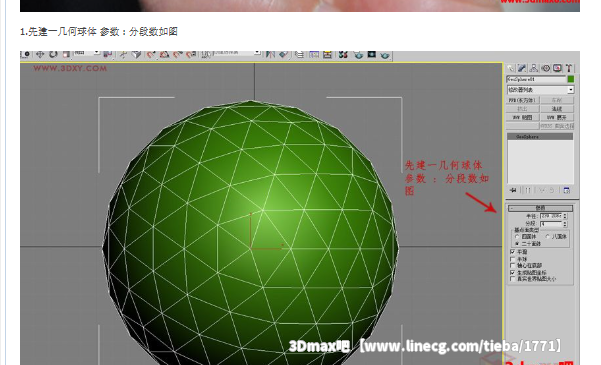
Task: Switch to Utilities hammer tab
Action: [569, 68]
